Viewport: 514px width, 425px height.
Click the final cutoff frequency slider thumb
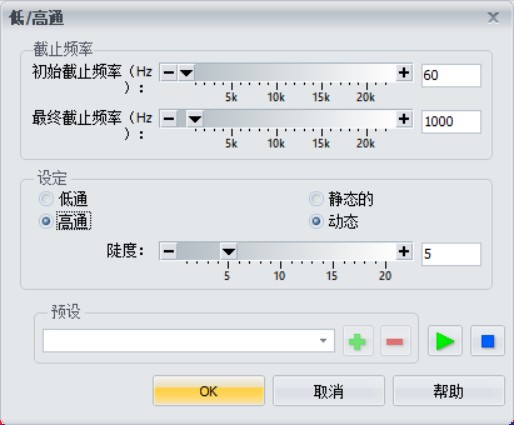[195, 119]
